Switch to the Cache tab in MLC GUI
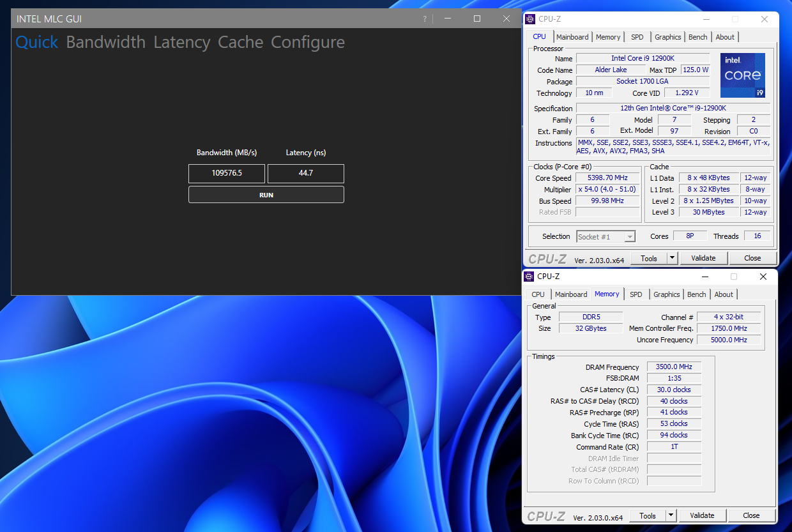 point(241,42)
